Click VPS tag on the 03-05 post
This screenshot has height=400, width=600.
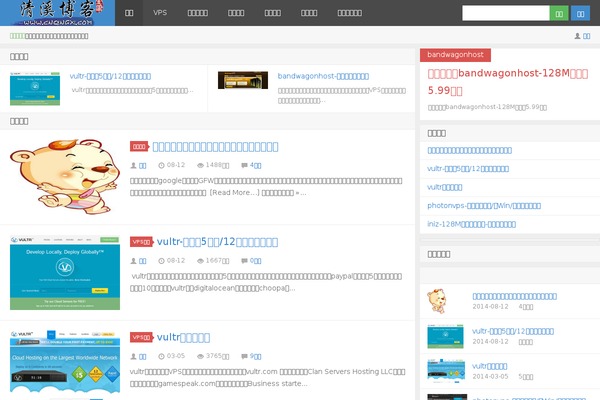coord(141,337)
